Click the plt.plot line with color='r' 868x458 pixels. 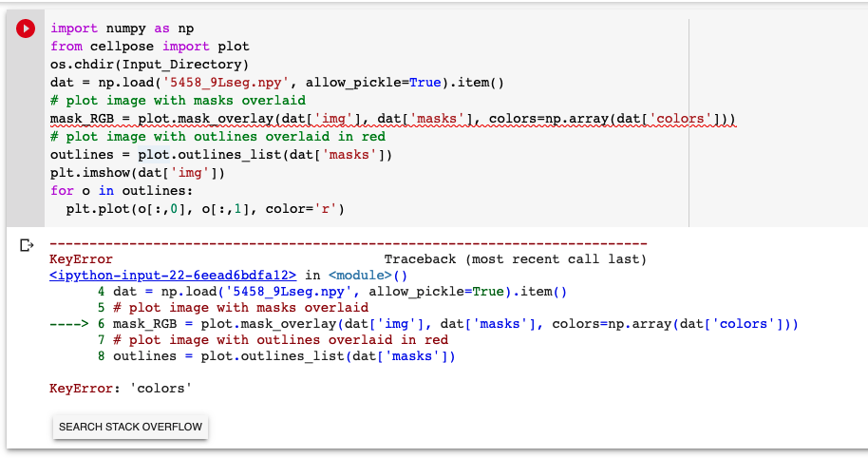click(205, 209)
